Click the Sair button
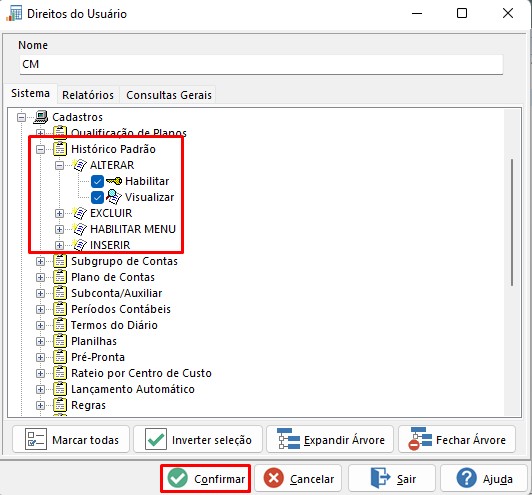532x495 pixels. (392, 478)
